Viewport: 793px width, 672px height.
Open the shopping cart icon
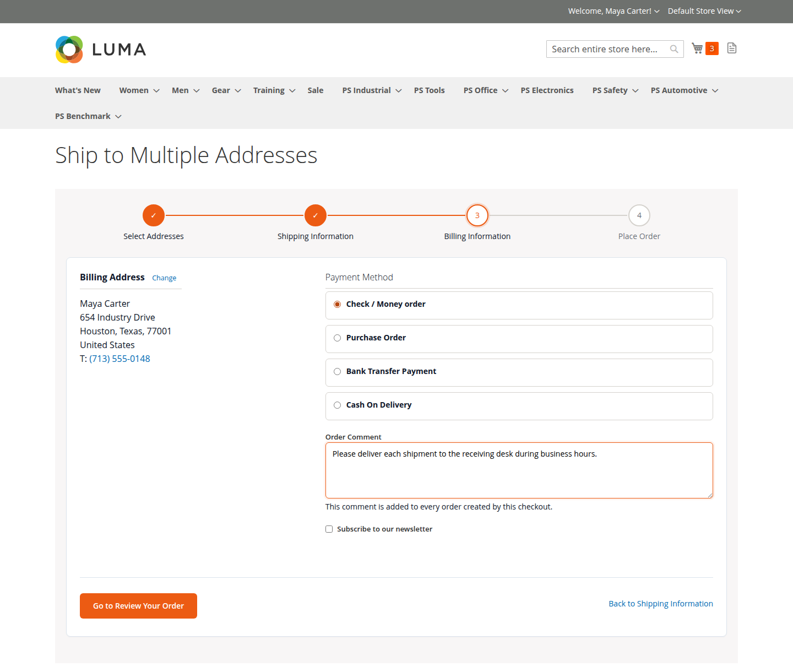(x=697, y=48)
